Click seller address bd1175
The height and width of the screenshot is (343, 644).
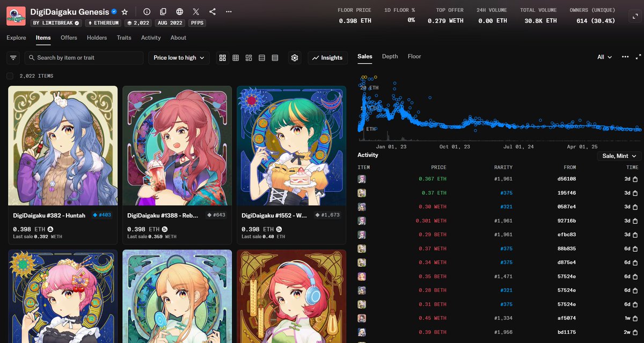point(567,332)
